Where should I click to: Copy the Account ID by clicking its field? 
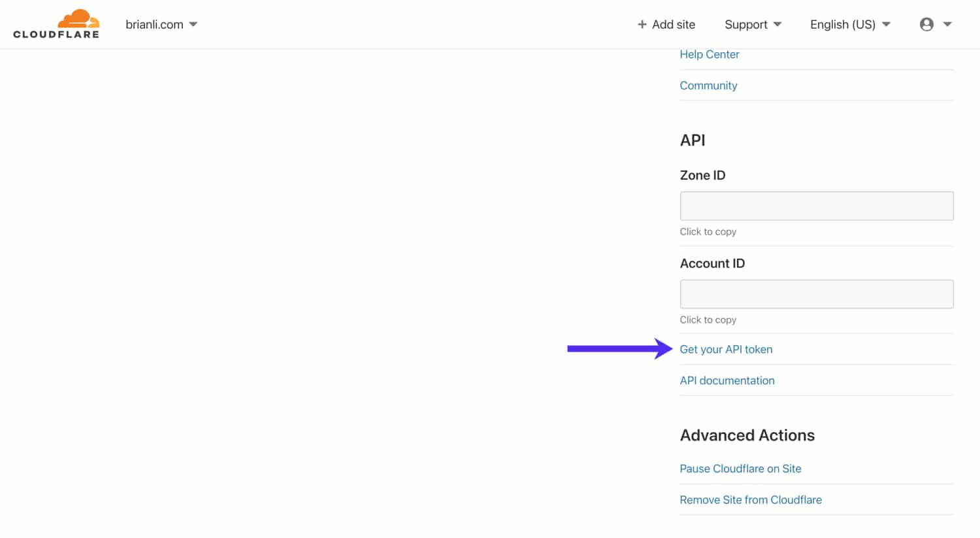pyautogui.click(x=816, y=294)
